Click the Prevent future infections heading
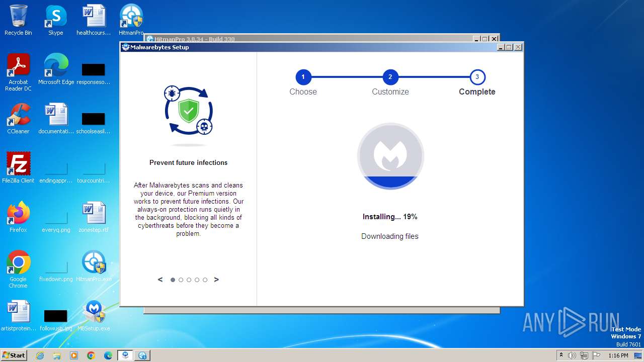 [189, 162]
